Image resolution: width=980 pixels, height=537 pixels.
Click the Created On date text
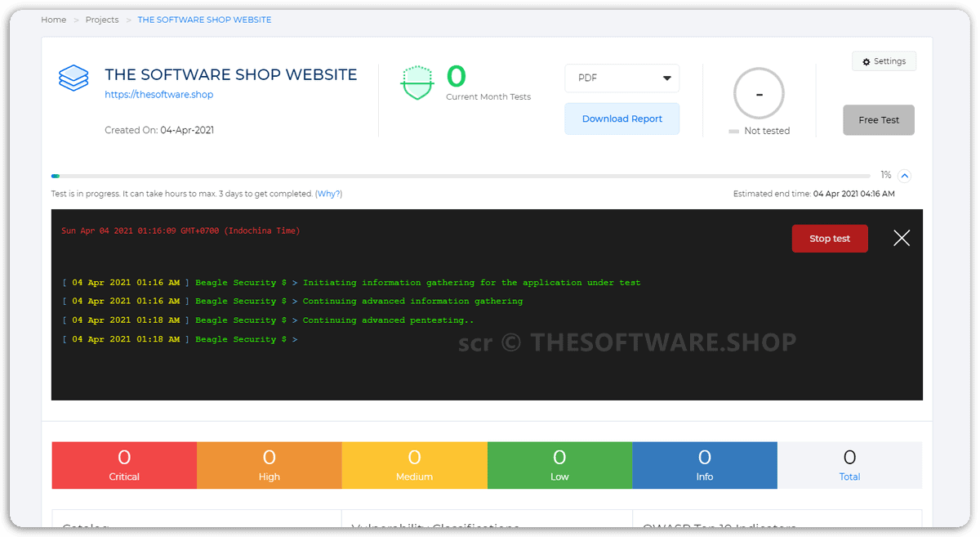click(159, 130)
